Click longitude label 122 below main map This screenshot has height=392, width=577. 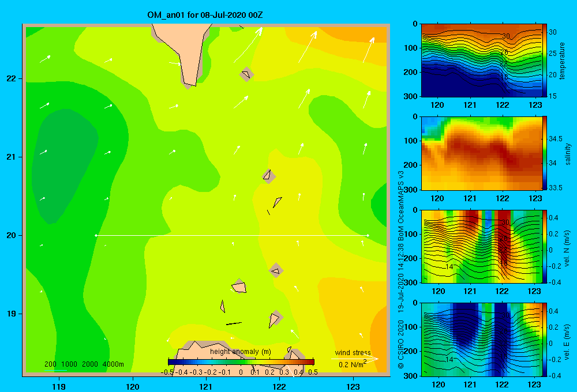pyautogui.click(x=279, y=386)
